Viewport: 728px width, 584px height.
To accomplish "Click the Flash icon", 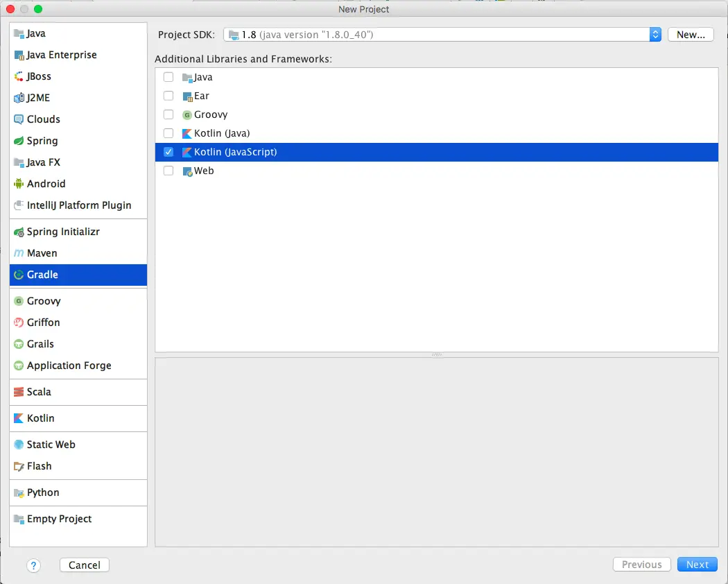I will click(x=19, y=467).
